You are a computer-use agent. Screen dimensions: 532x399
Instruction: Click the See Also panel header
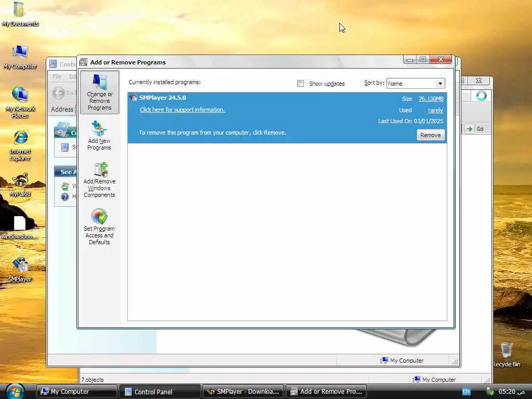coord(66,171)
